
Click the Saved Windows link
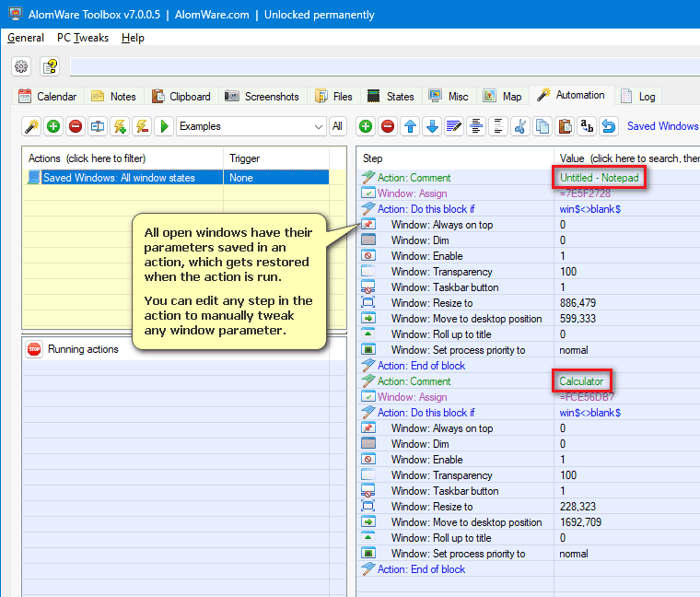point(662,126)
